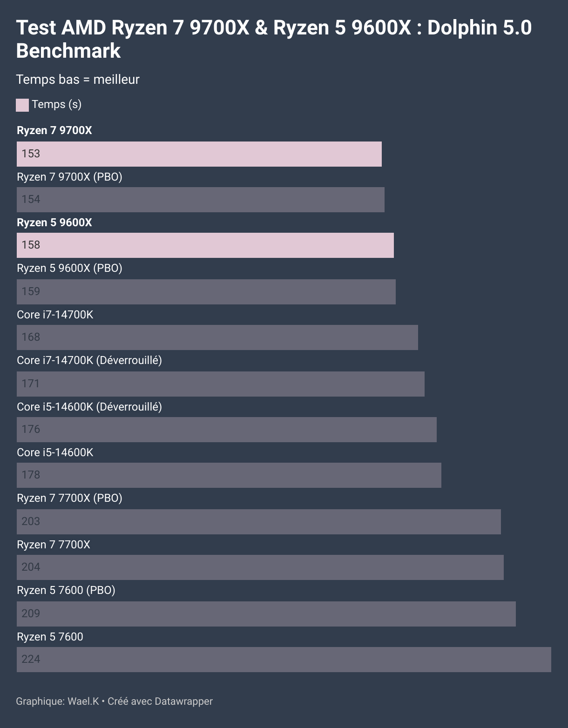The width and height of the screenshot is (568, 728).
Task: Click the Core i7-14700K bar showing 168
Action: tap(217, 337)
